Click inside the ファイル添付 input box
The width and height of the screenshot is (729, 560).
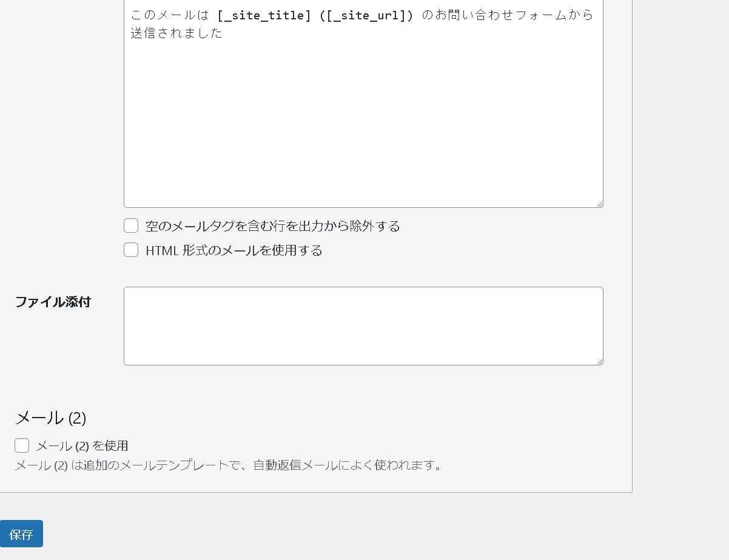point(364,325)
